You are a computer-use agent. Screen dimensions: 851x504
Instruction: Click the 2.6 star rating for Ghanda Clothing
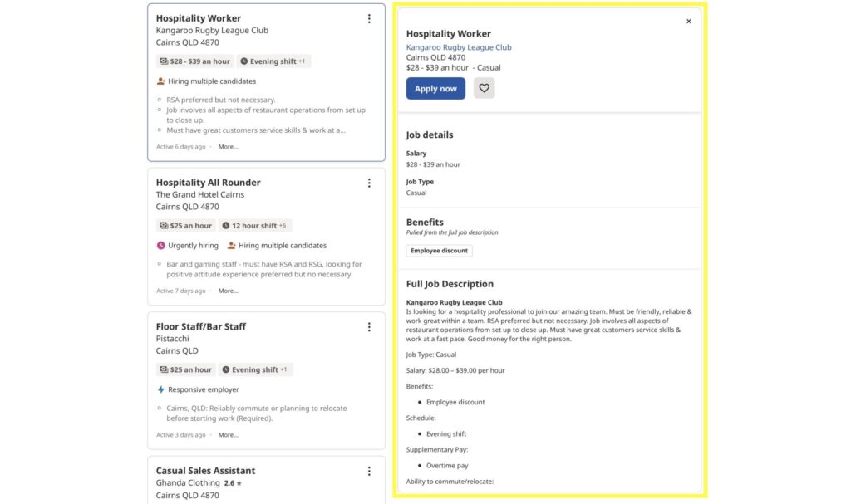click(x=233, y=483)
